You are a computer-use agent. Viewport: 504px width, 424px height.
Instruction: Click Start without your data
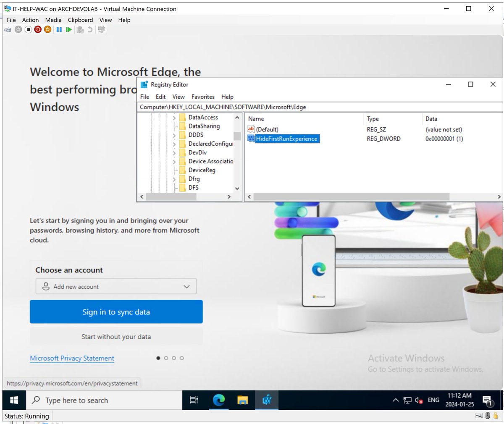[x=116, y=337]
